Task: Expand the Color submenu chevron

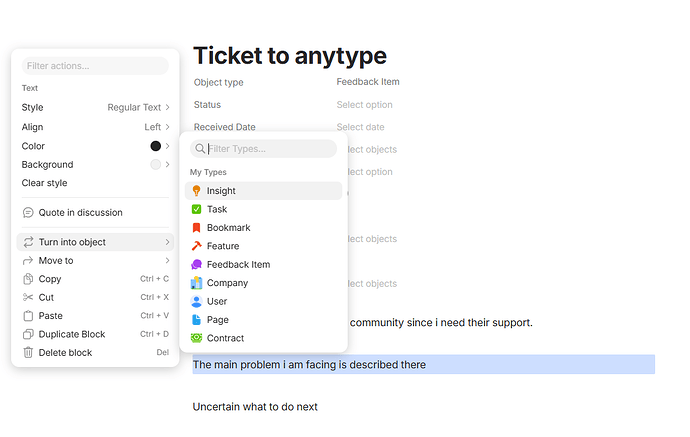Action: pos(167,146)
